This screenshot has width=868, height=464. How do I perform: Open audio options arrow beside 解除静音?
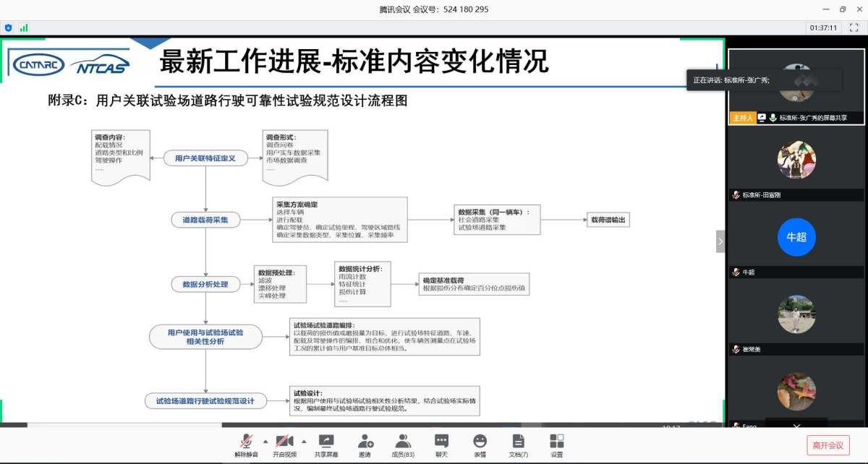click(x=265, y=441)
